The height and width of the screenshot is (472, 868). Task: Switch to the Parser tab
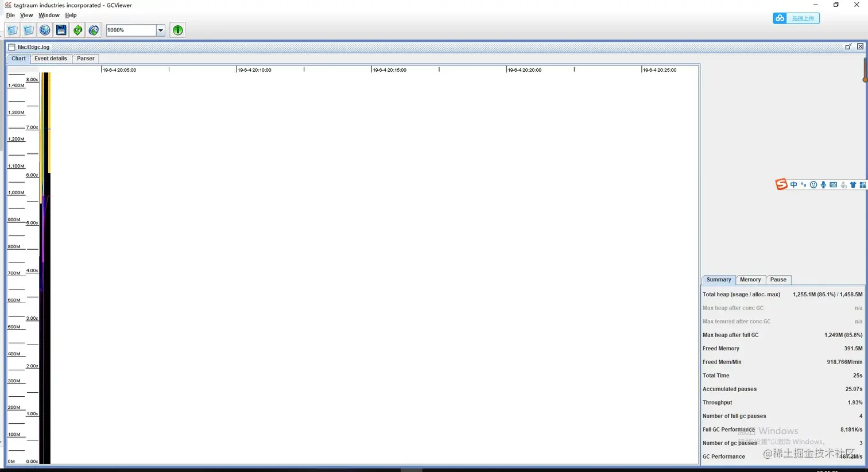86,59
